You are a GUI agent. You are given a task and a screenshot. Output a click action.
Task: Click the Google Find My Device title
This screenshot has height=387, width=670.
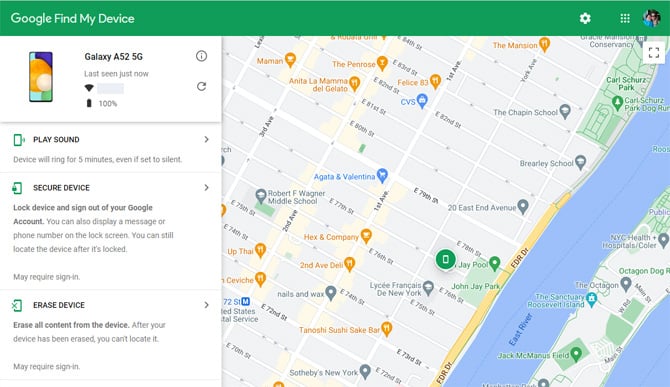73,18
